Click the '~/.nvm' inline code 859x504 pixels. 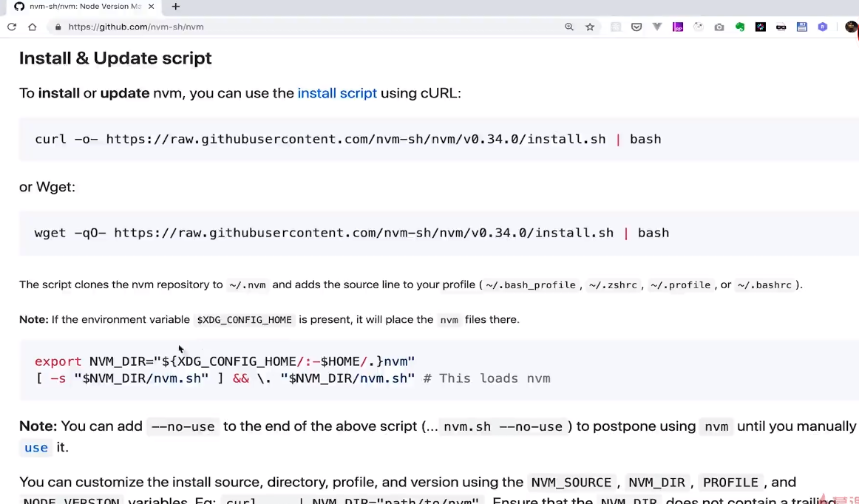click(x=248, y=285)
